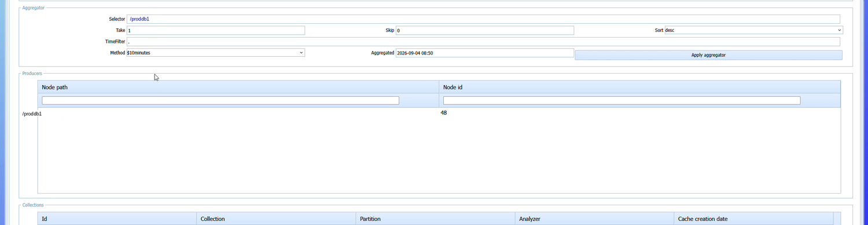Viewport: 868px width, 225px height.
Task: Click the Cache creation date column header
Action: (753, 219)
